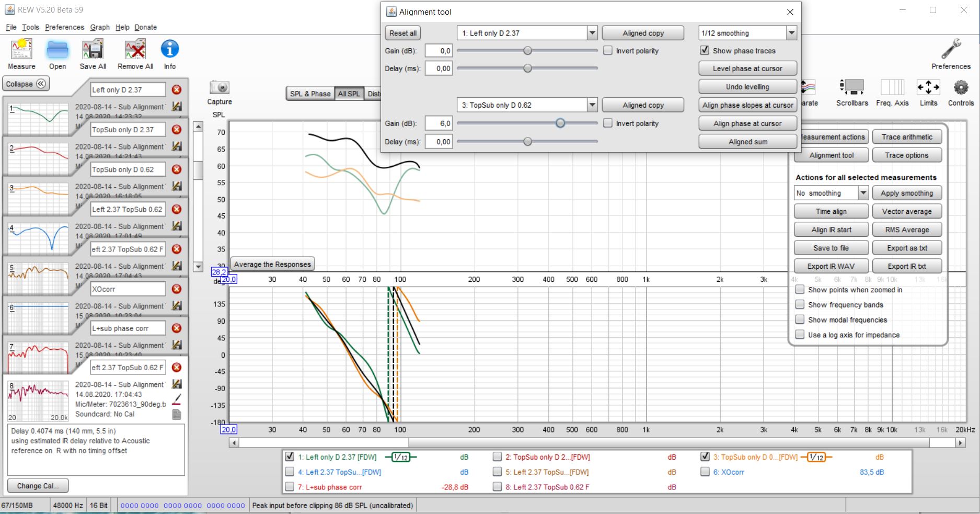Click Average the Responses button
The width and height of the screenshot is (980, 514).
click(x=272, y=264)
